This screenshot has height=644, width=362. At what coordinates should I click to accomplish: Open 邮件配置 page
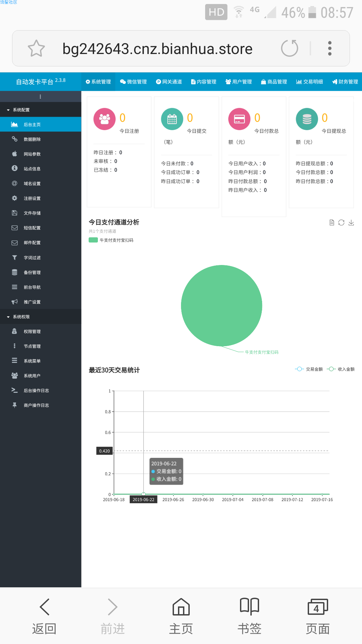click(41, 243)
